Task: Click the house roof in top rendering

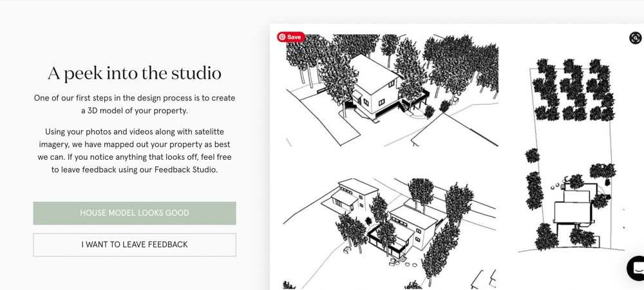Action: [374, 71]
